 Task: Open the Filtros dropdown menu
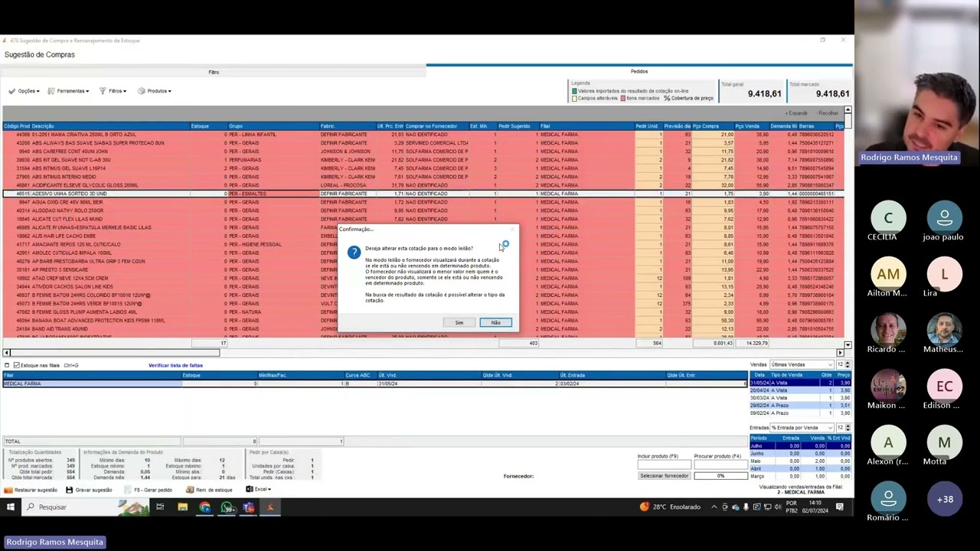[113, 91]
